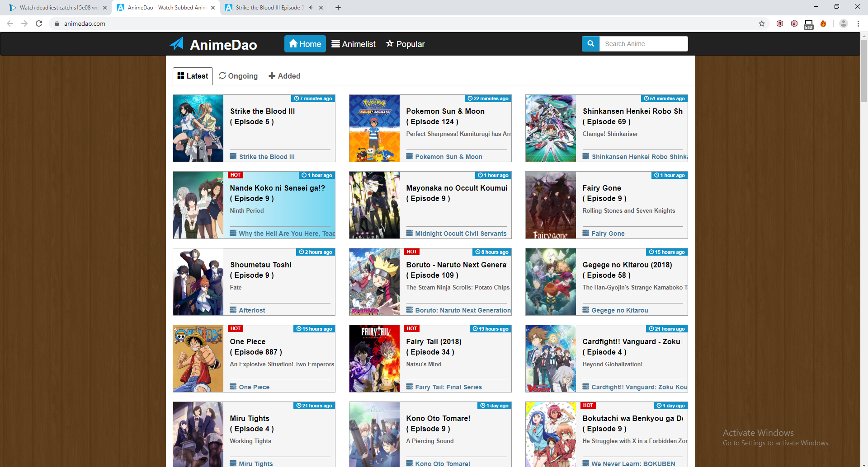The height and width of the screenshot is (467, 868).
Task: Open Miru Tights Episode 4 title
Action: coord(252,423)
